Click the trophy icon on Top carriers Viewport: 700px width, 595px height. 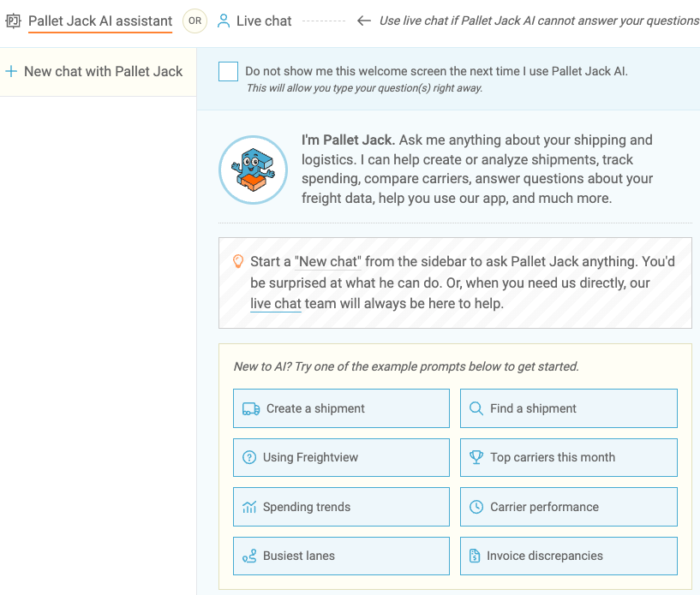coord(476,458)
